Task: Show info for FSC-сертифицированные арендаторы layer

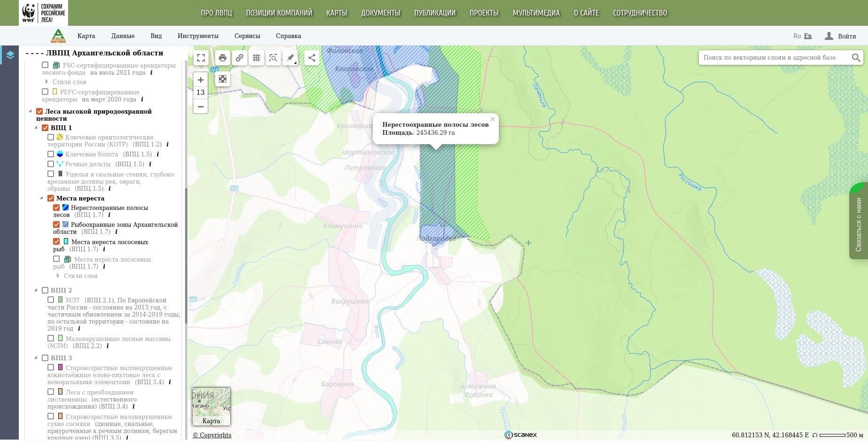Action: click(x=151, y=72)
